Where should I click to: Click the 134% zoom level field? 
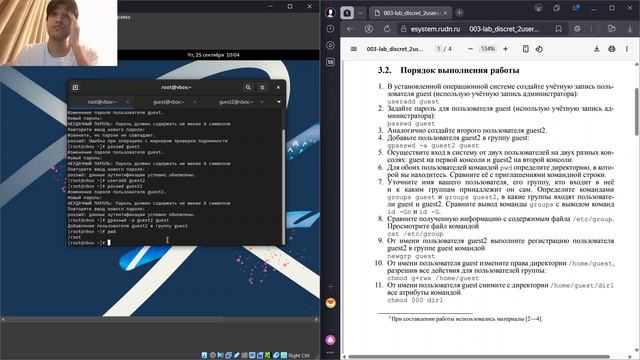tap(488, 49)
